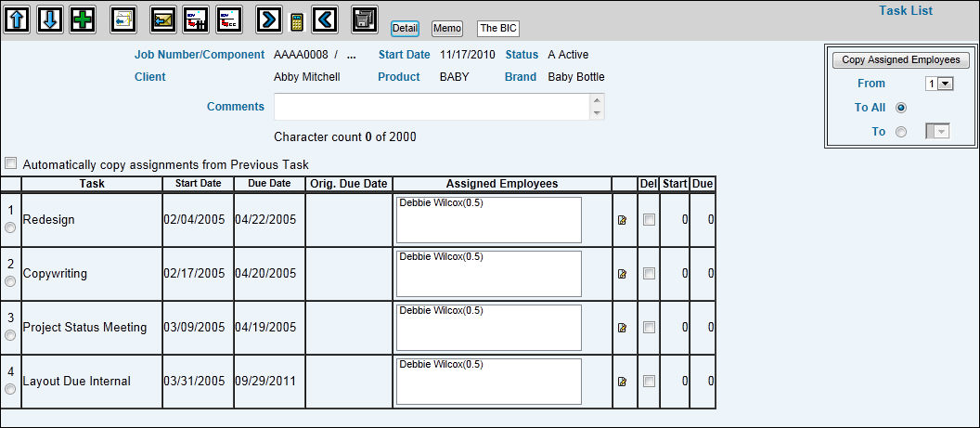Viewport: 980px width, 428px height.
Task: Click the edit icon in Copywriting row
Action: [x=622, y=274]
